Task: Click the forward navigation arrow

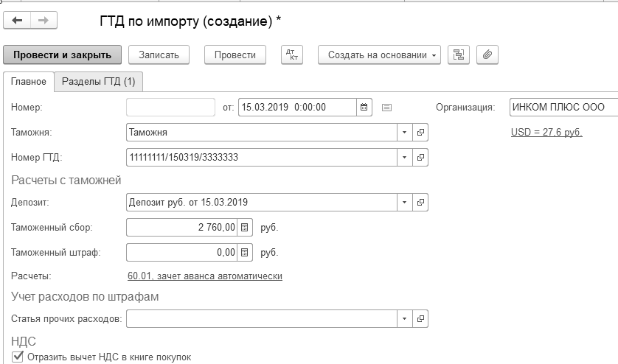Action: [x=42, y=21]
